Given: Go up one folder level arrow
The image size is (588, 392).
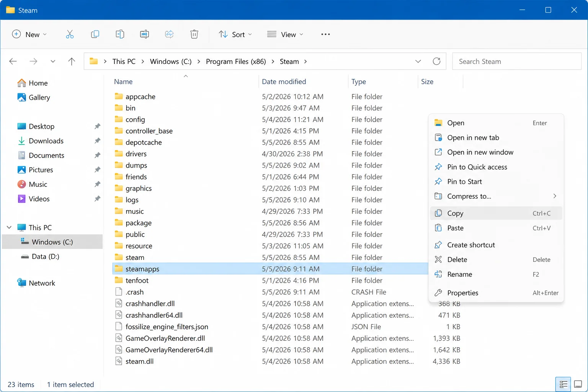Looking at the screenshot, I should 72,61.
